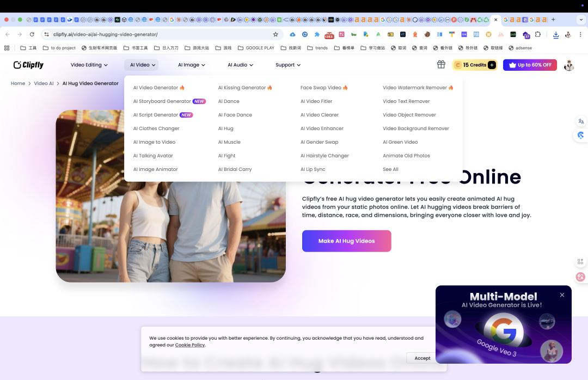Choose AI Fight
The width and height of the screenshot is (588, 380).
(x=227, y=156)
